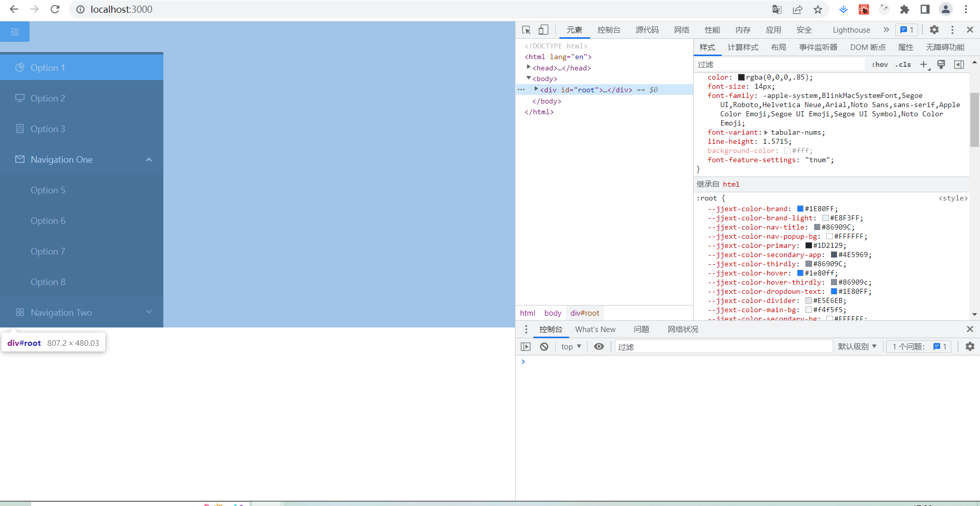This screenshot has width=980, height=506.
Task: Open the 1 个问题 issues counter
Action: click(x=918, y=346)
